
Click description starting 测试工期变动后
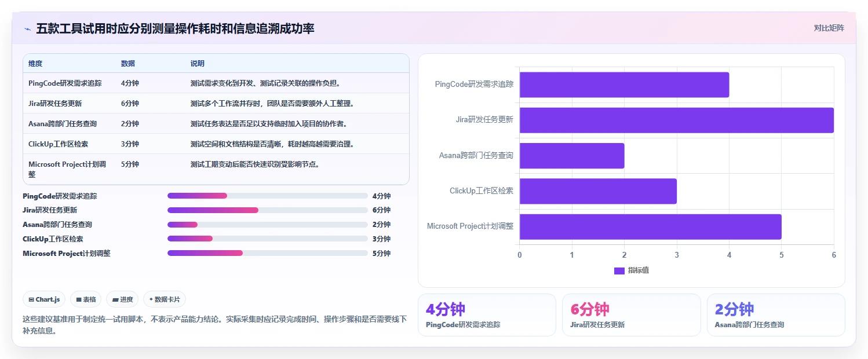pos(255,164)
